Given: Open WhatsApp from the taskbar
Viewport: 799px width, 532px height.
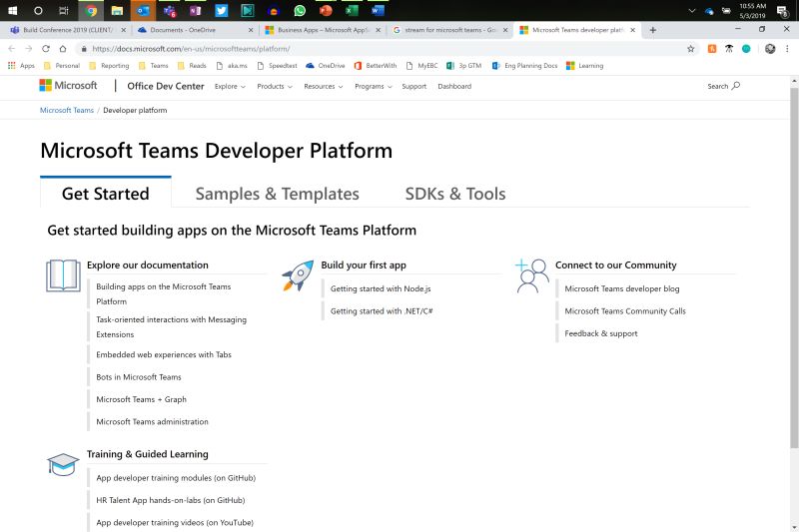Looking at the screenshot, I should click(x=300, y=10).
